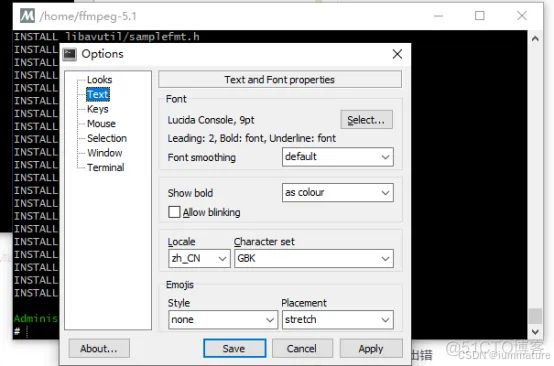Open the Terminal options category
Viewport: 554px width, 366px height.
coord(106,167)
